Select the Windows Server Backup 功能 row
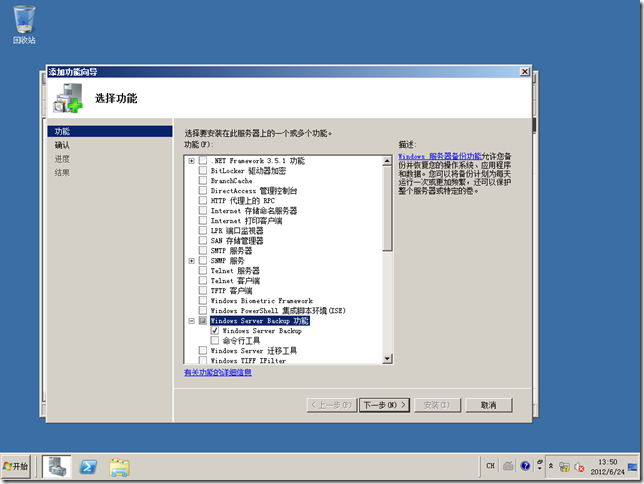This screenshot has width=644, height=484. 260,320
